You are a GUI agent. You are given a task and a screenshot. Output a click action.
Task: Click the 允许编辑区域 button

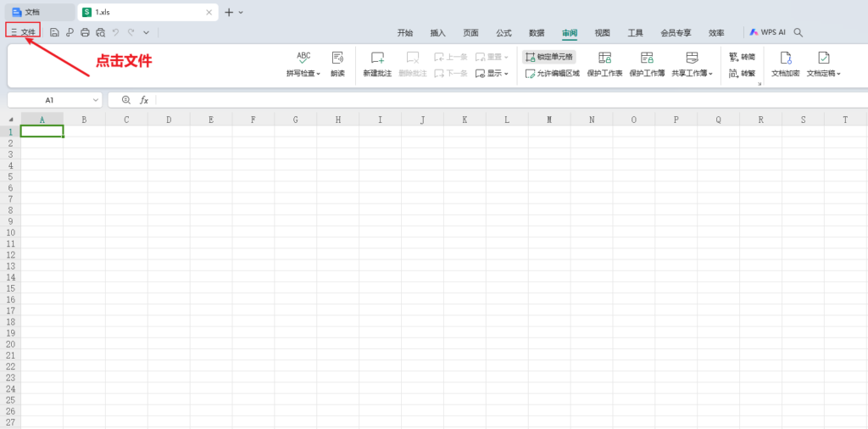(x=553, y=74)
